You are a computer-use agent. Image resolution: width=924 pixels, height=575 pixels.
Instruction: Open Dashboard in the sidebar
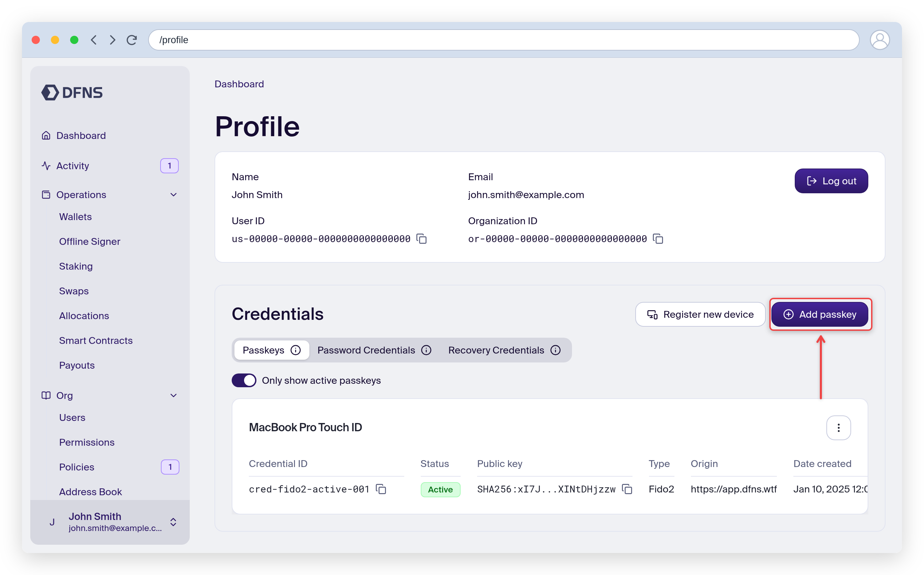pyautogui.click(x=81, y=135)
